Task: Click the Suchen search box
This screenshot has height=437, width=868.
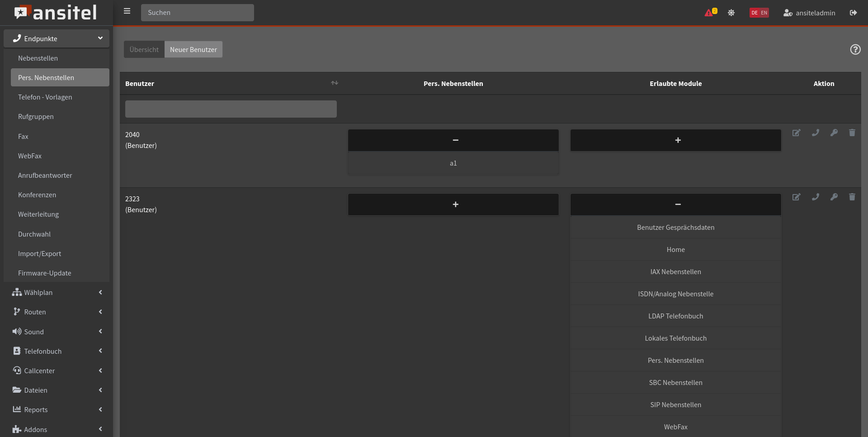Action: [197, 13]
